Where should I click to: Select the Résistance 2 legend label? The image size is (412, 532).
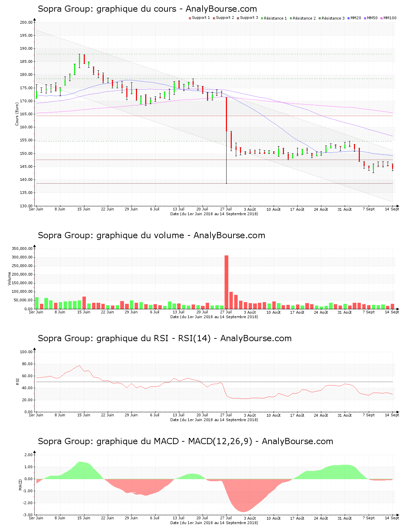click(x=304, y=18)
